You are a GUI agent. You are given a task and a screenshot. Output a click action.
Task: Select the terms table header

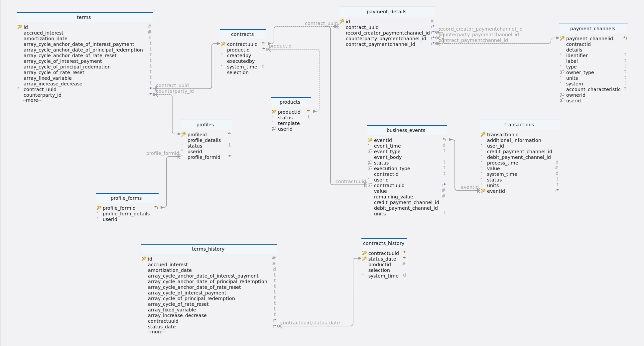[85, 18]
